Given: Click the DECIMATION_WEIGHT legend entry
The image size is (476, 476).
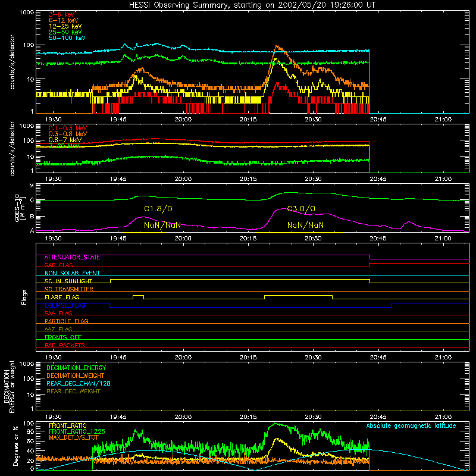Looking at the screenshot, I should (76, 376).
